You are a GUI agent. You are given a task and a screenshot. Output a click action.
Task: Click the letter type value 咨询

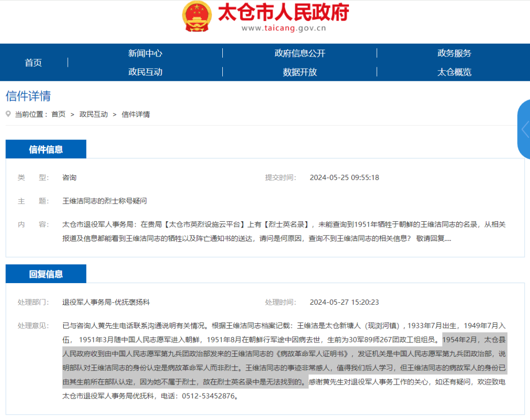click(69, 178)
